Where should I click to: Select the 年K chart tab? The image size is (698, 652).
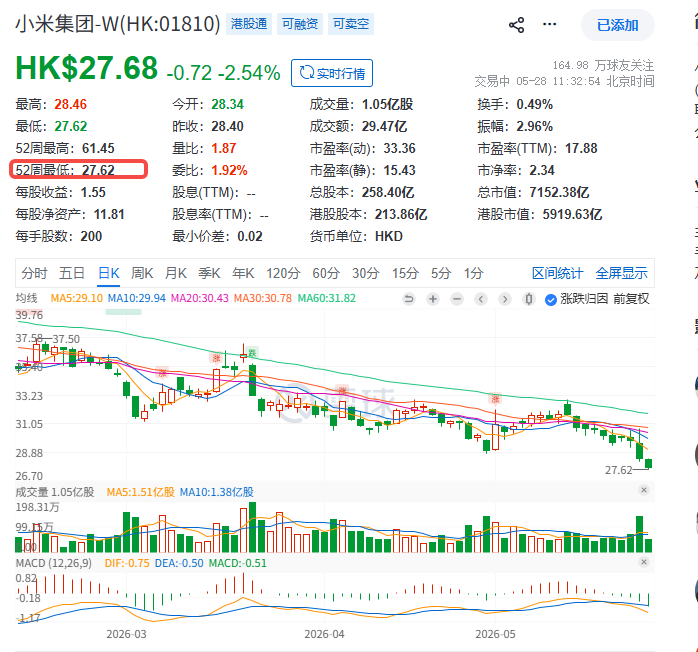(x=243, y=273)
